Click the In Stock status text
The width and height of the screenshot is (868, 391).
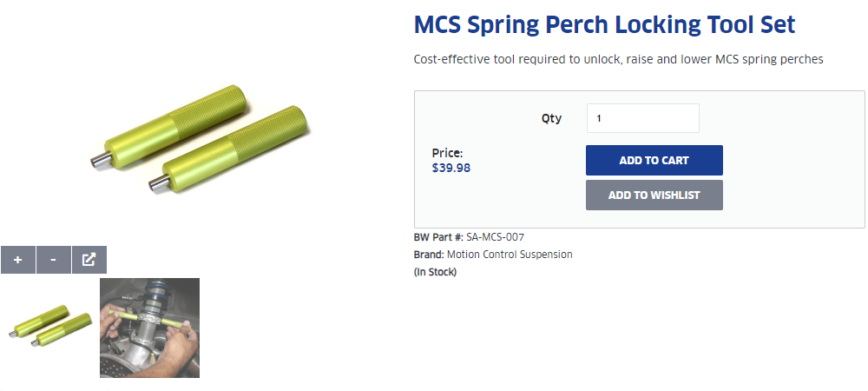pos(435,272)
